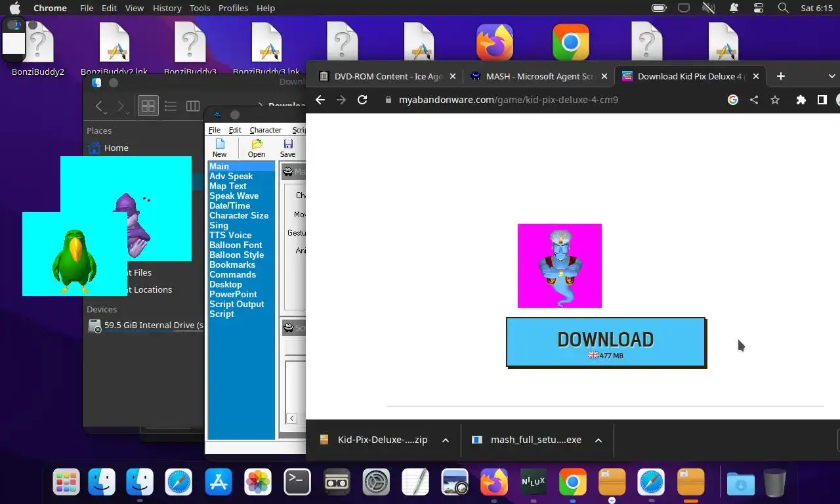Open the Chrome desktop shortcut icon
840x504 pixels.
pos(571,43)
